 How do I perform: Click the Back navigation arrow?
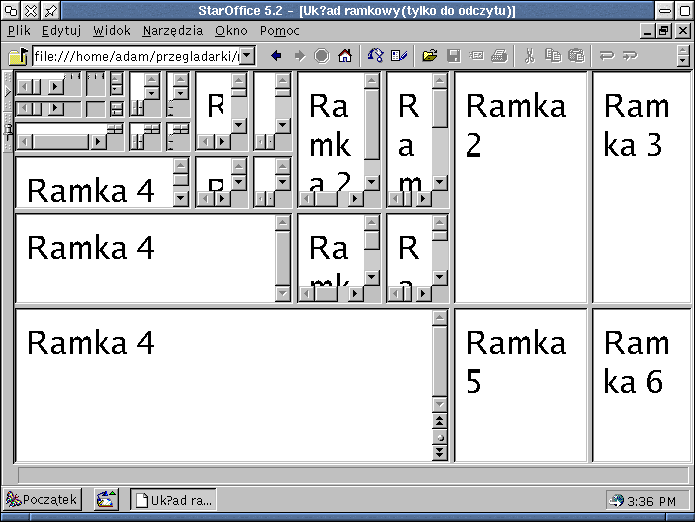click(276, 56)
